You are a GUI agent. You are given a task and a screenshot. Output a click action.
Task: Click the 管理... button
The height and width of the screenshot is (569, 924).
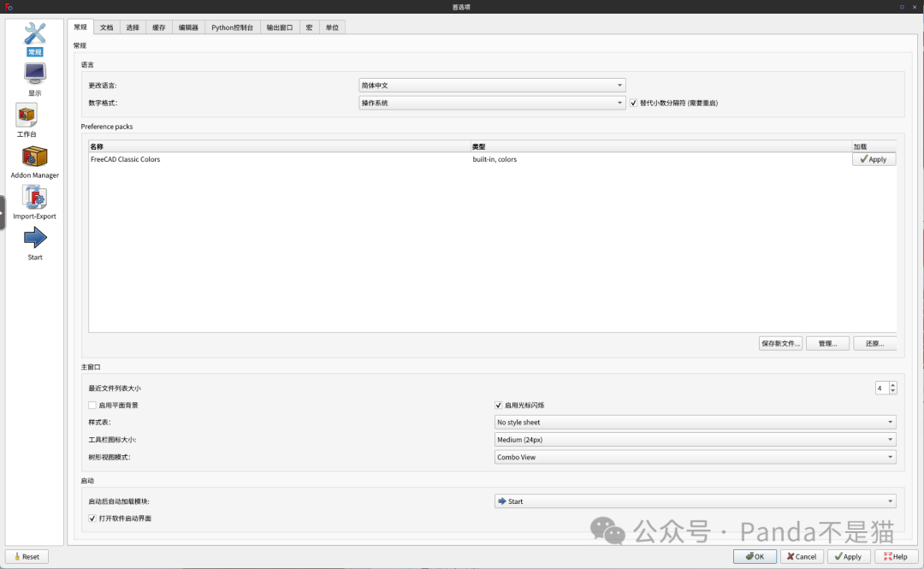point(827,344)
